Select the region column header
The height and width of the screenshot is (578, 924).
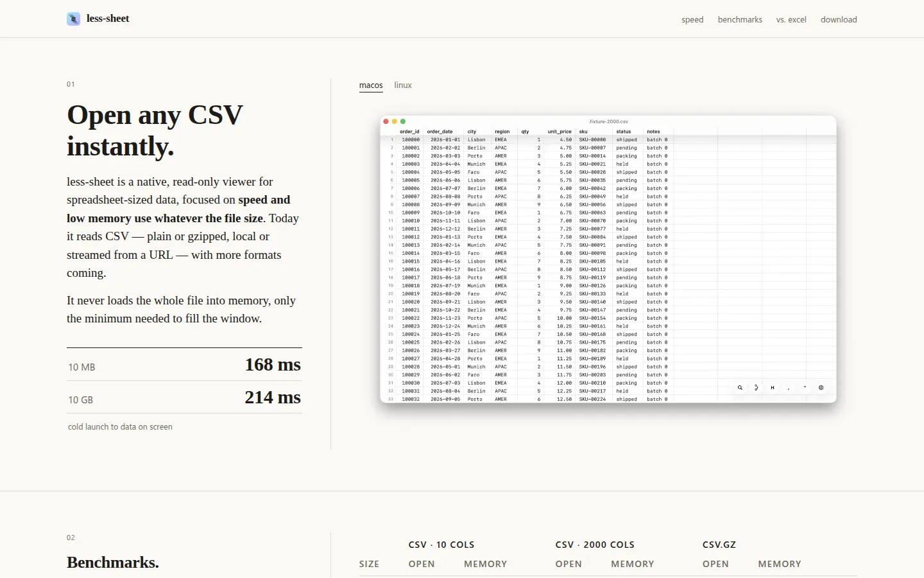pyautogui.click(x=502, y=132)
